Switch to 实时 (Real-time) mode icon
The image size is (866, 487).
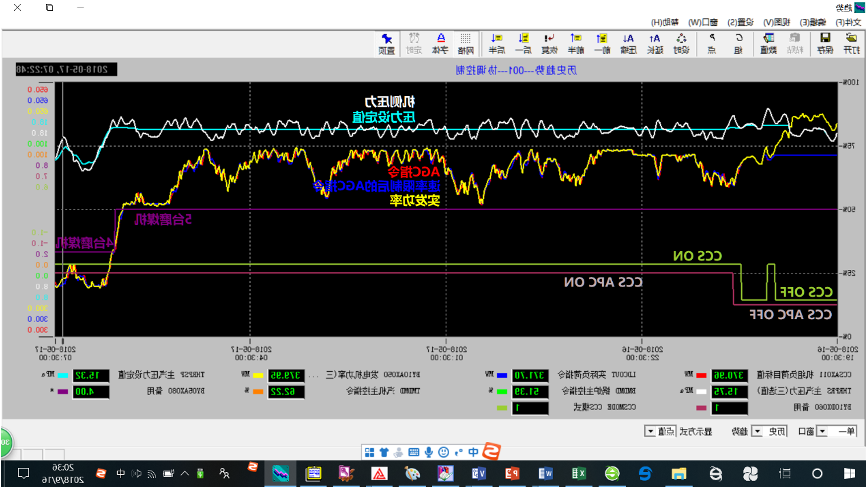(x=682, y=43)
